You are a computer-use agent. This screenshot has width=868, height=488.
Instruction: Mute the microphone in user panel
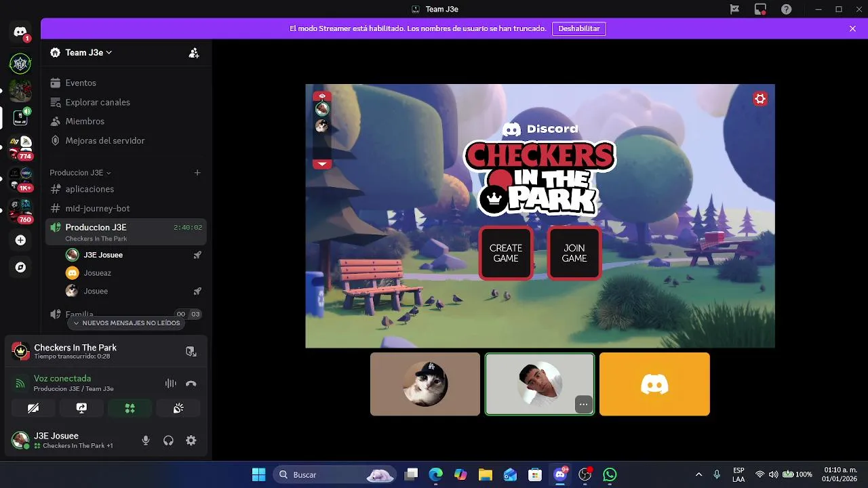(x=145, y=441)
